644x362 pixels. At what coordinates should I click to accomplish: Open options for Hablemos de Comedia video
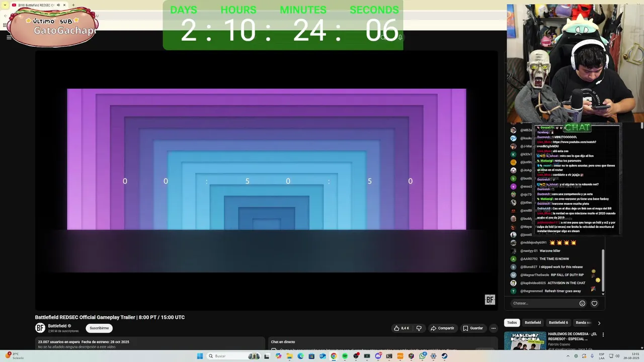[603, 335]
